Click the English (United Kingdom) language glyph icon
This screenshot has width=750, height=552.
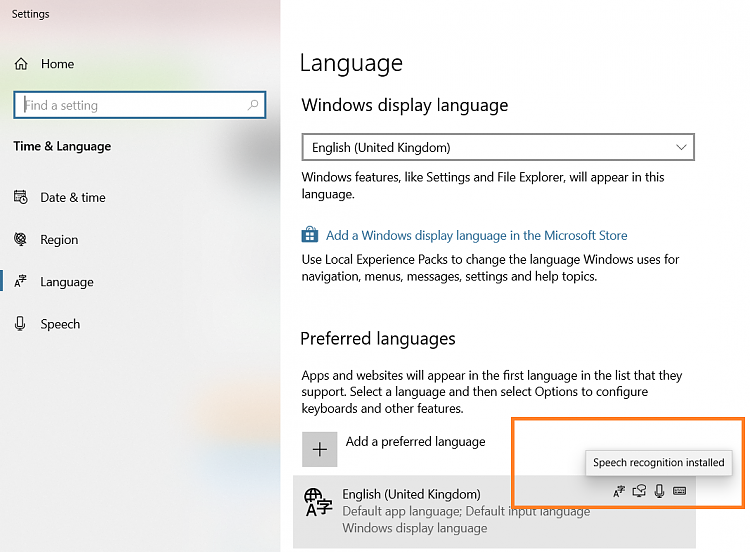coord(318,502)
